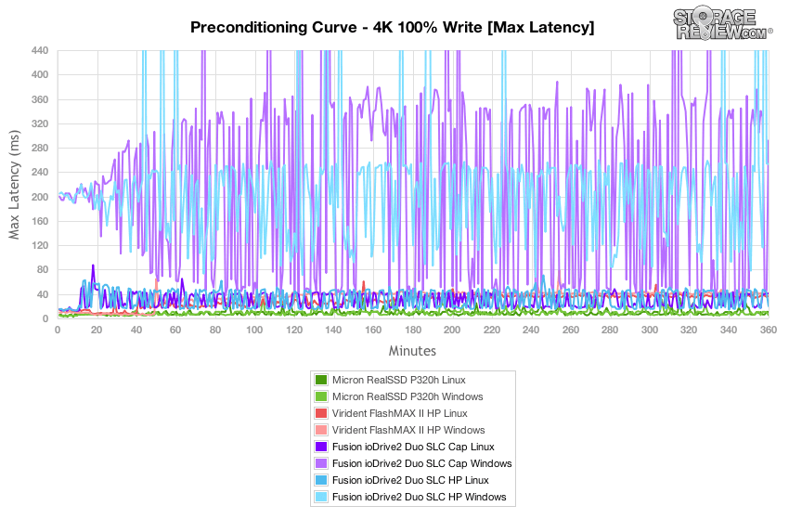Click the y-axis label 360
This screenshot has height=532, width=789.
tap(40, 99)
